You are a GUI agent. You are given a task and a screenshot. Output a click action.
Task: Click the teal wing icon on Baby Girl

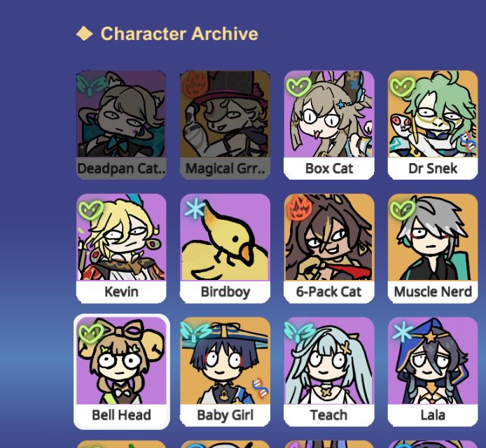pos(195,331)
